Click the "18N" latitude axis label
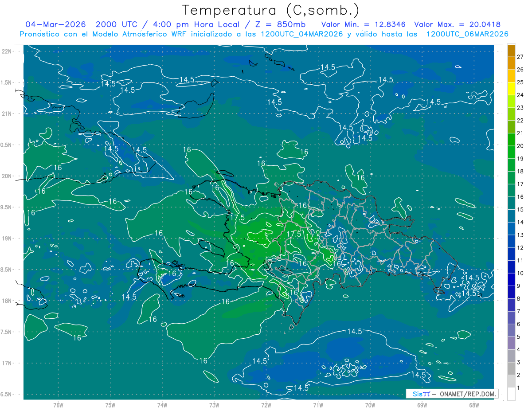This screenshot has height=411, width=532. click(8, 301)
